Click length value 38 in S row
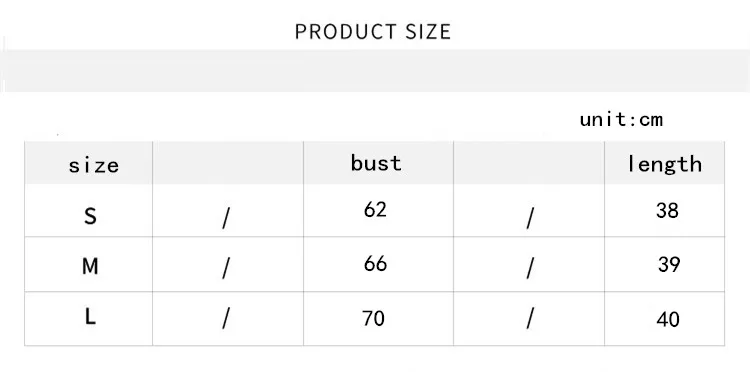 click(x=667, y=210)
